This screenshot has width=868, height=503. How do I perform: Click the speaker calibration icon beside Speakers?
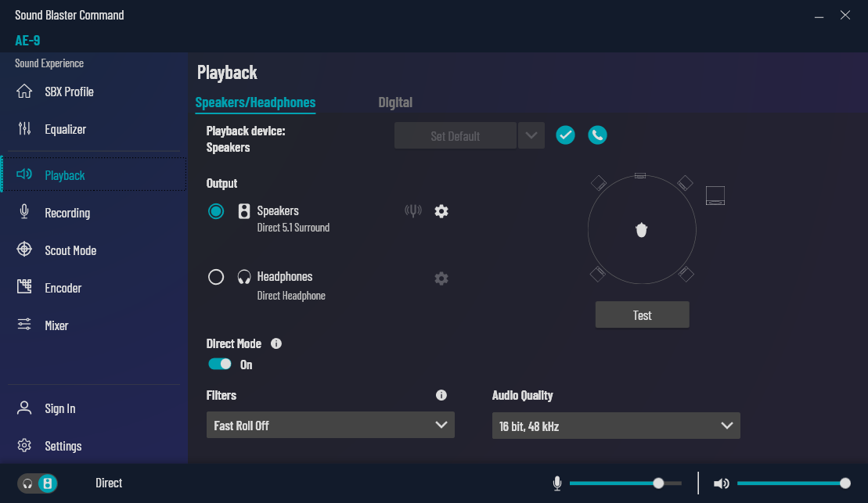(413, 211)
